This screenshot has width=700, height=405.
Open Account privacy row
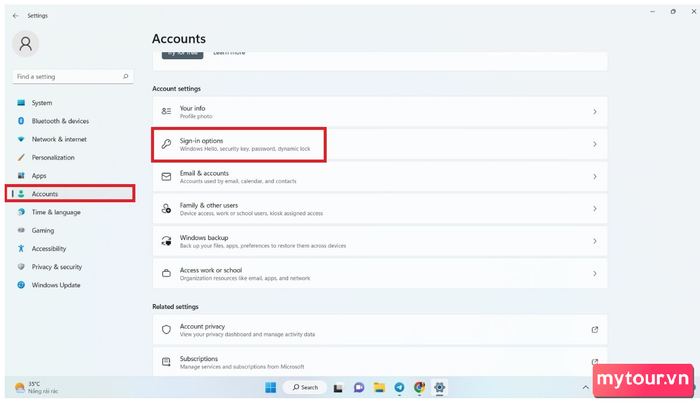tap(380, 330)
